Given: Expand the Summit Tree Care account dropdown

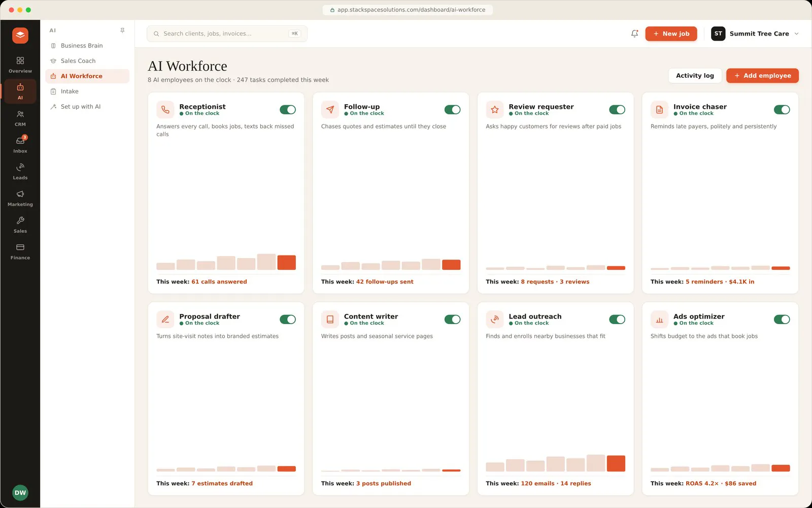Looking at the screenshot, I should pyautogui.click(x=755, y=34).
